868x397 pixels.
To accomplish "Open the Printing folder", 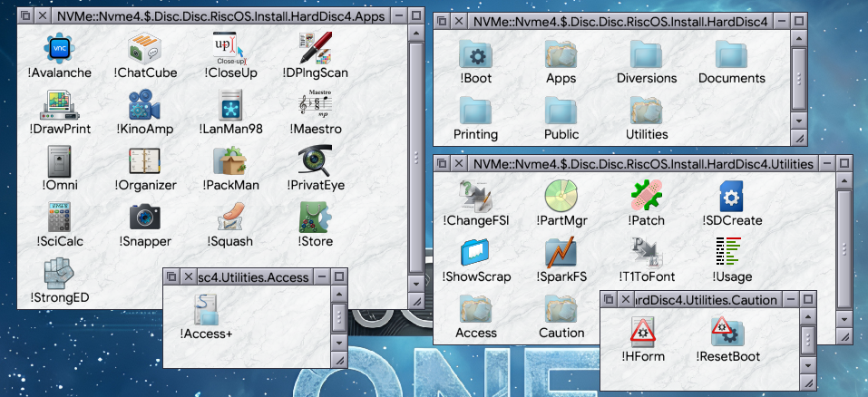I will coord(475,111).
